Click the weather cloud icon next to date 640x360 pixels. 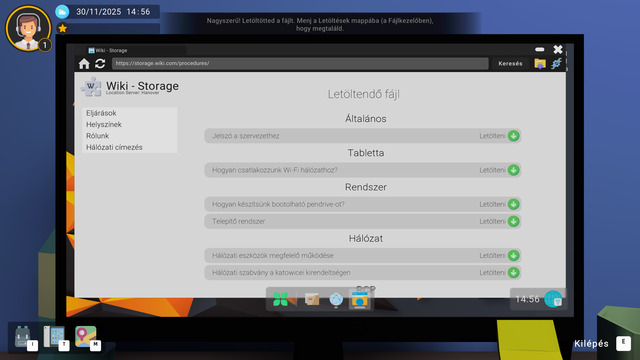point(62,11)
